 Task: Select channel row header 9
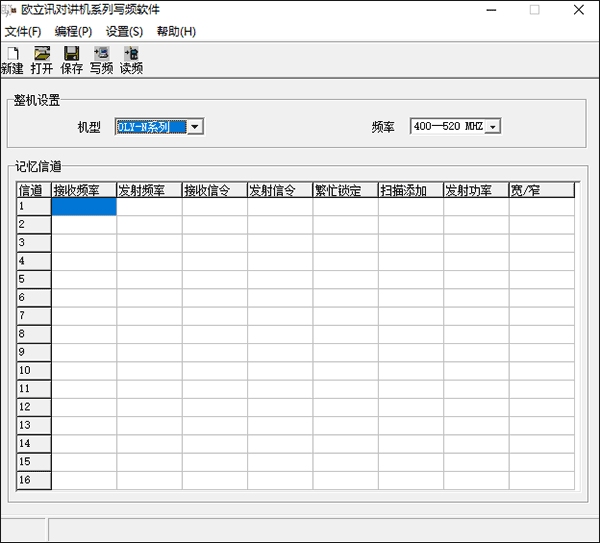[34, 353]
